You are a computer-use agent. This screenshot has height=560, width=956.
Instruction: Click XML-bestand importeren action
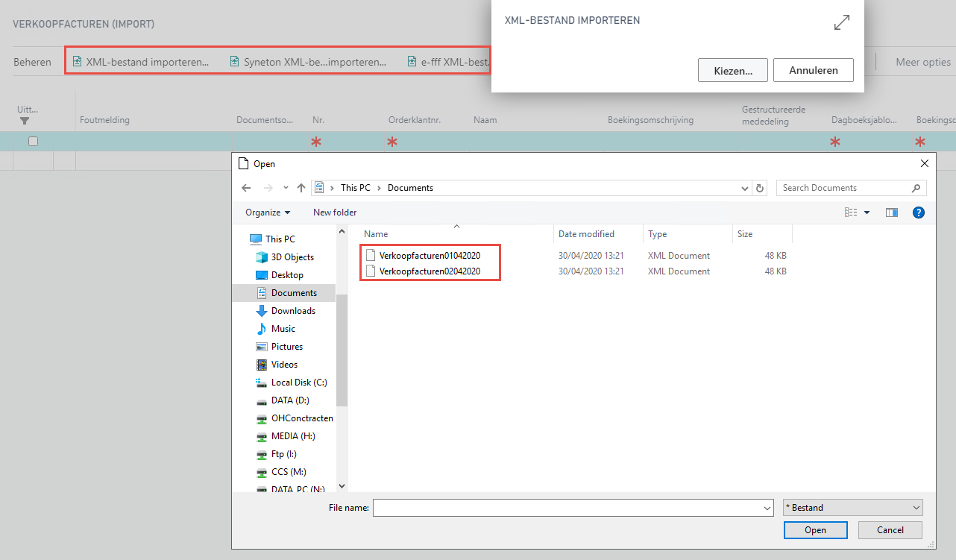141,62
